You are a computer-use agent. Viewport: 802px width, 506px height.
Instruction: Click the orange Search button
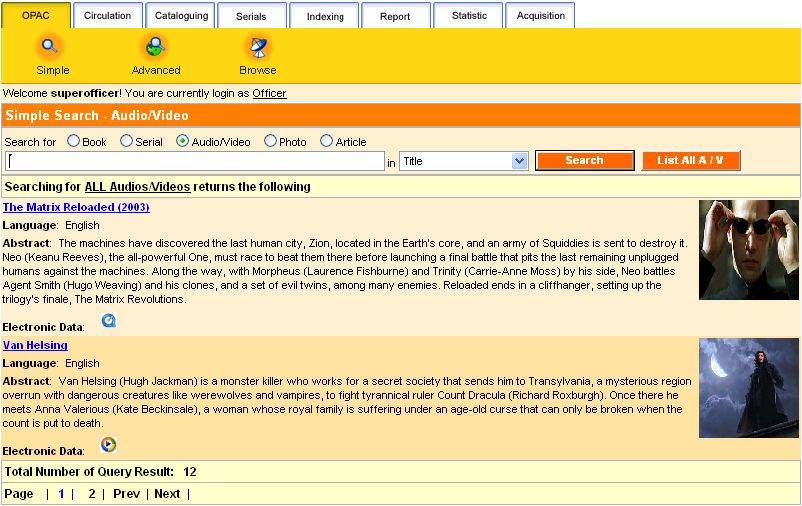point(585,160)
